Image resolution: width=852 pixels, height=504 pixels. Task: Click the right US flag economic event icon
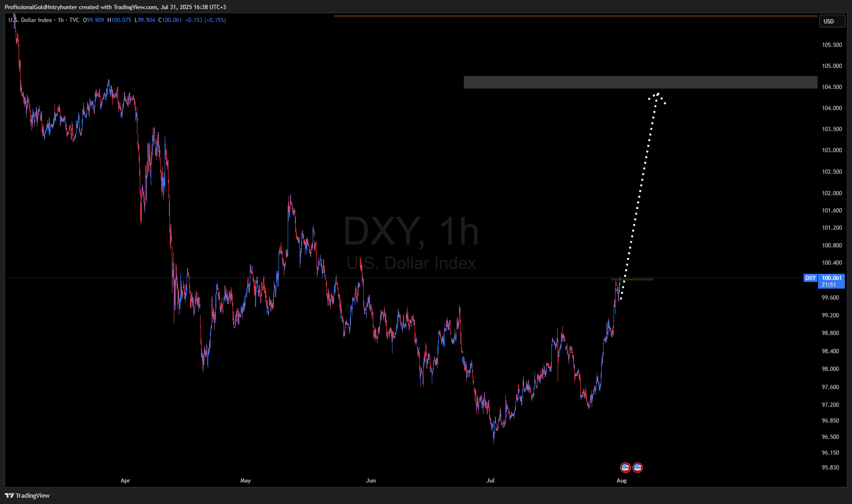click(638, 467)
